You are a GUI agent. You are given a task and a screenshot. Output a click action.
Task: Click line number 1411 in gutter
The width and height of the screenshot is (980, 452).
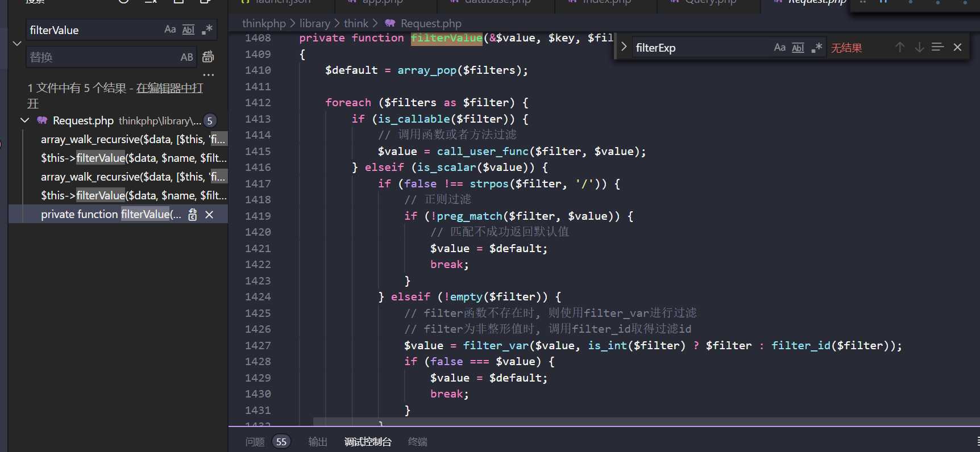coord(258,86)
